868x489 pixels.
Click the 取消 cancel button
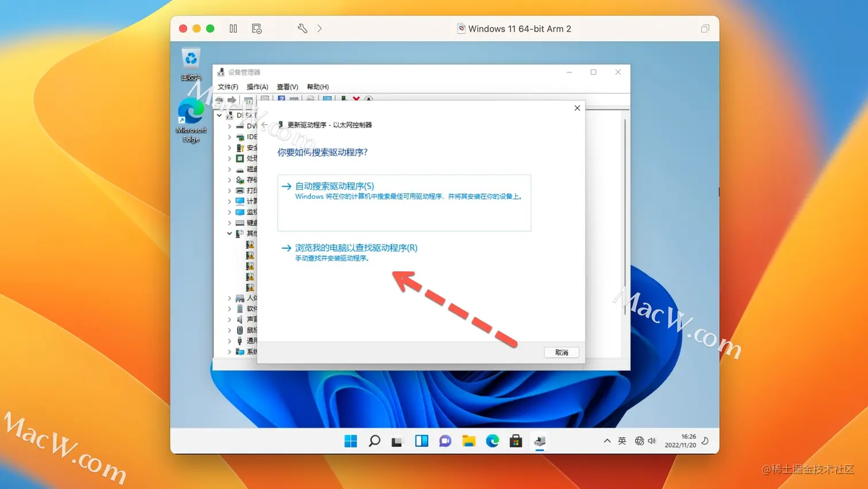pos(561,352)
